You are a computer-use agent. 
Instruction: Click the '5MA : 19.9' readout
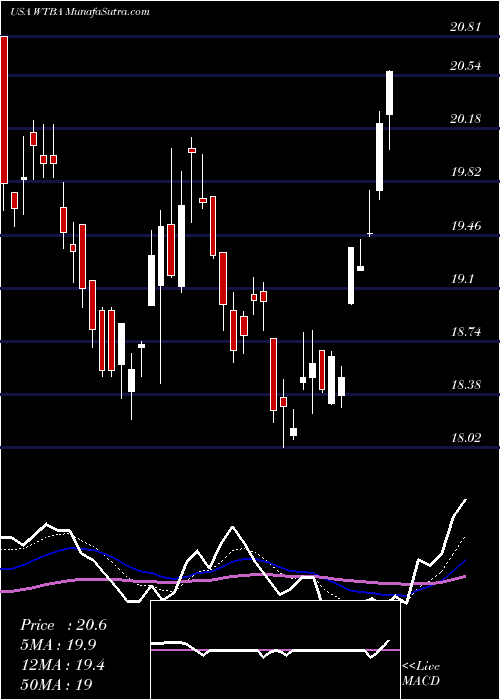coord(58,645)
